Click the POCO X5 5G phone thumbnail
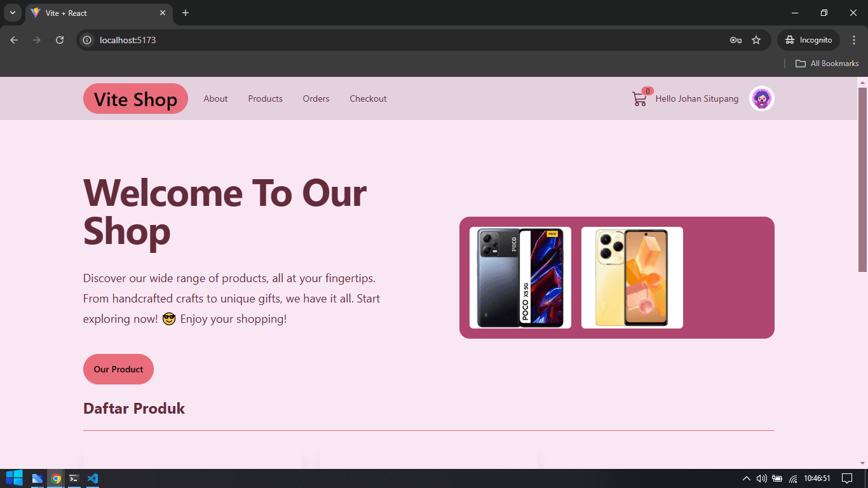This screenshot has height=488, width=868. coord(520,278)
